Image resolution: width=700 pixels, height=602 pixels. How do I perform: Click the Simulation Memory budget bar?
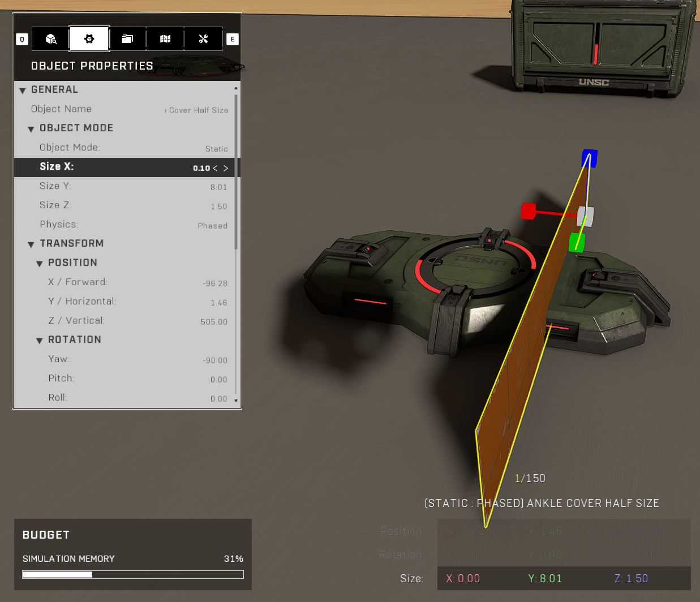133,575
